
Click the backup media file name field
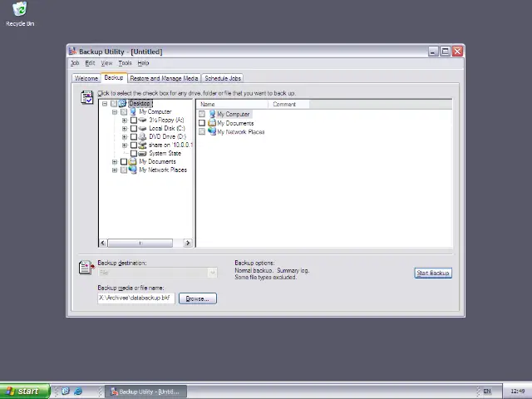click(x=135, y=298)
